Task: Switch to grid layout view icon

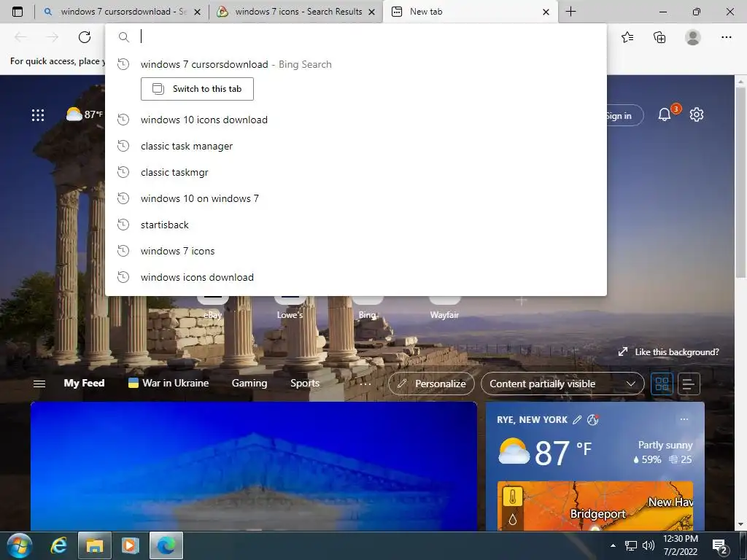Action: point(662,384)
